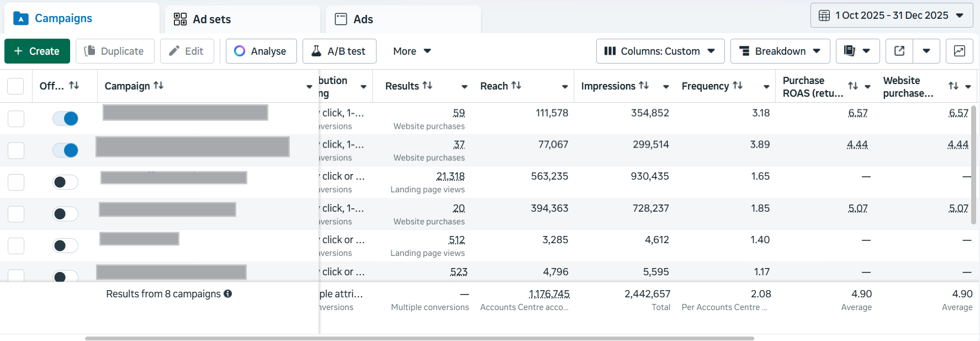Sort by Purchase ROAS arrows icon
The image size is (980, 341).
click(853, 86)
